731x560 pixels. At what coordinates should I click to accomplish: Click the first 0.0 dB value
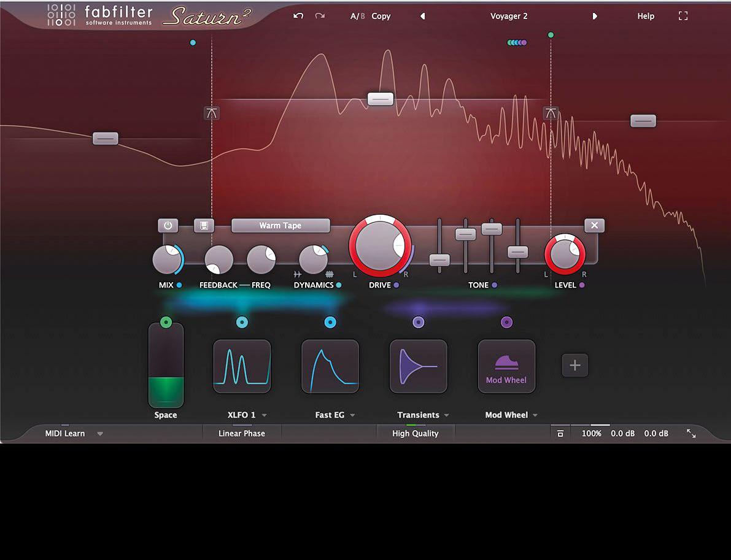click(623, 433)
